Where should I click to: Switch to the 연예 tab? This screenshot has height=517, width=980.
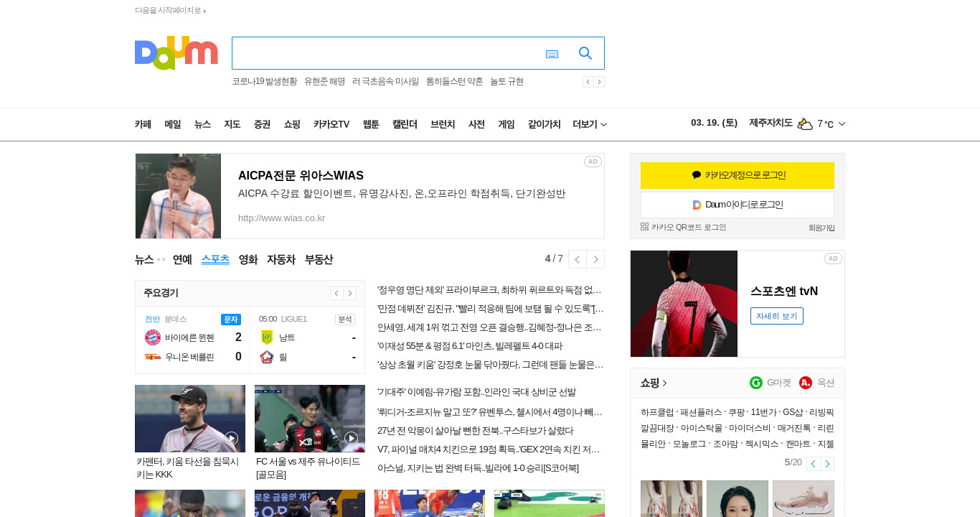tap(182, 259)
